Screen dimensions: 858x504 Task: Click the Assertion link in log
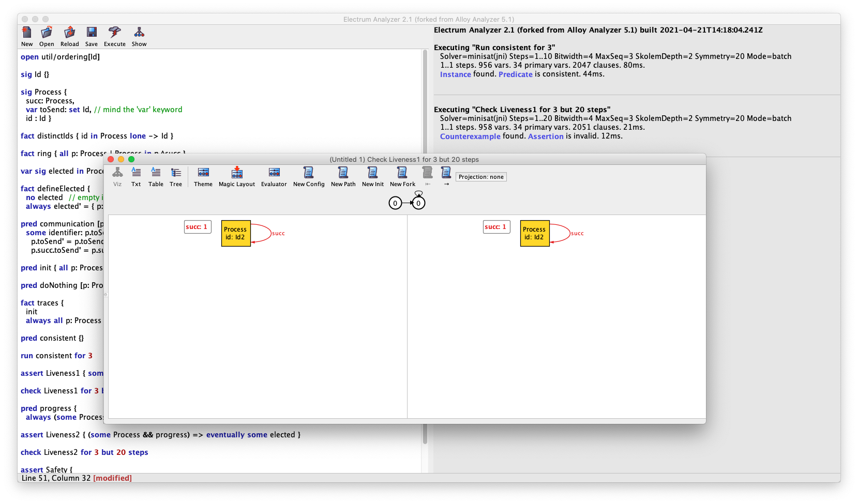tap(546, 136)
